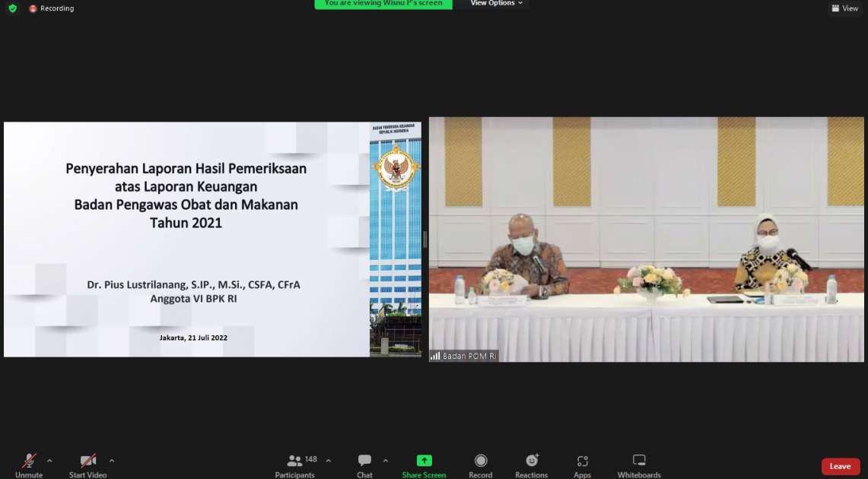Click the divider handle between shared screen and video
The image size is (868, 479).
pos(424,239)
